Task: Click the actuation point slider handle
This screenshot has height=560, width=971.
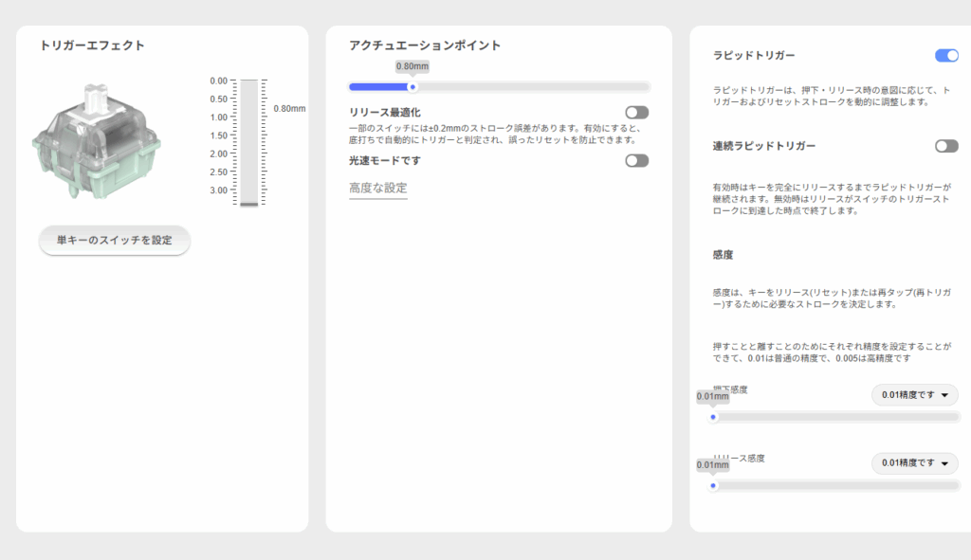Action: 412,87
